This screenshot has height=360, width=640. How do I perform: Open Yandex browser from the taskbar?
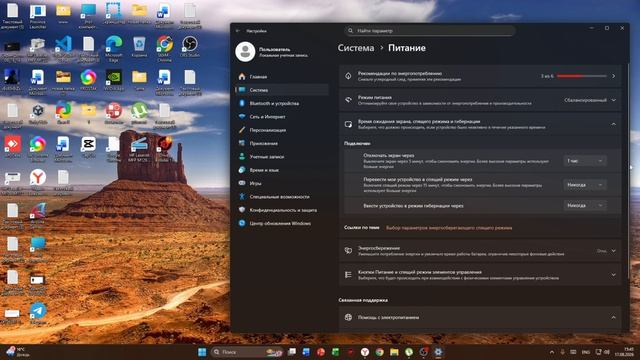[364, 352]
